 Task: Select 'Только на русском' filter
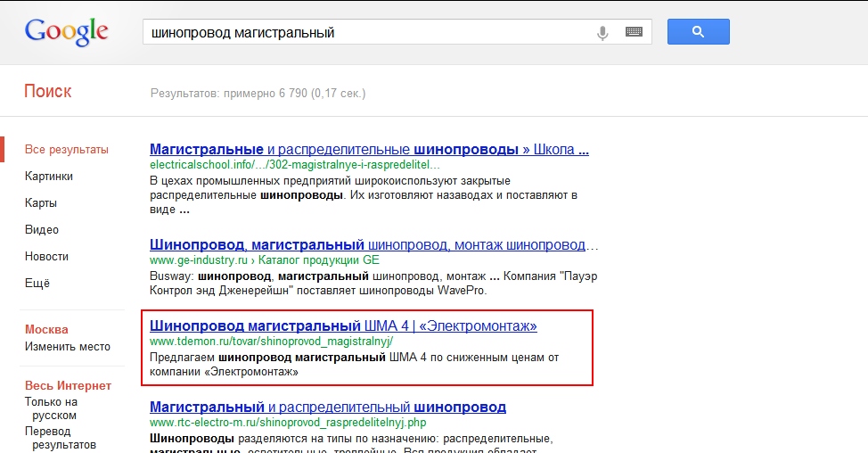pos(51,408)
